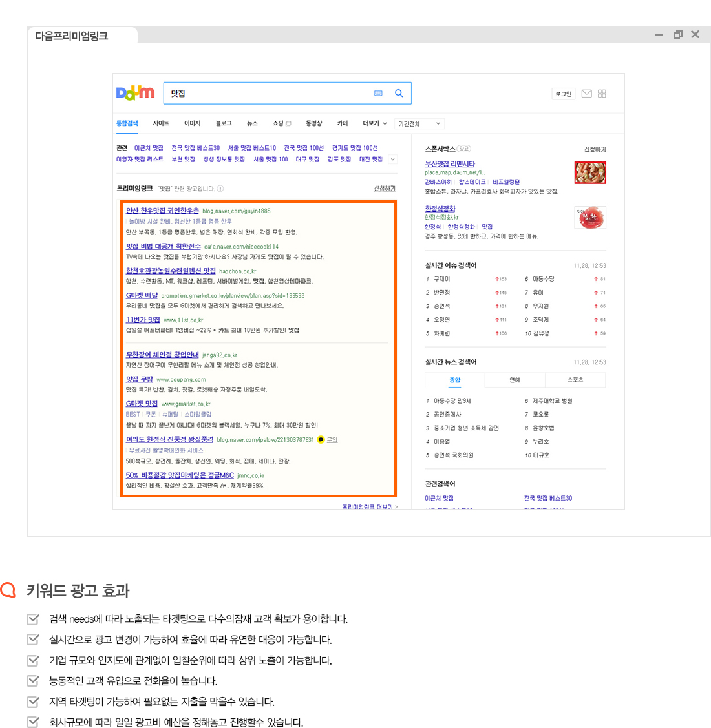Go to the 블로그 tab
This screenshot has width=711, height=728.
[x=224, y=123]
